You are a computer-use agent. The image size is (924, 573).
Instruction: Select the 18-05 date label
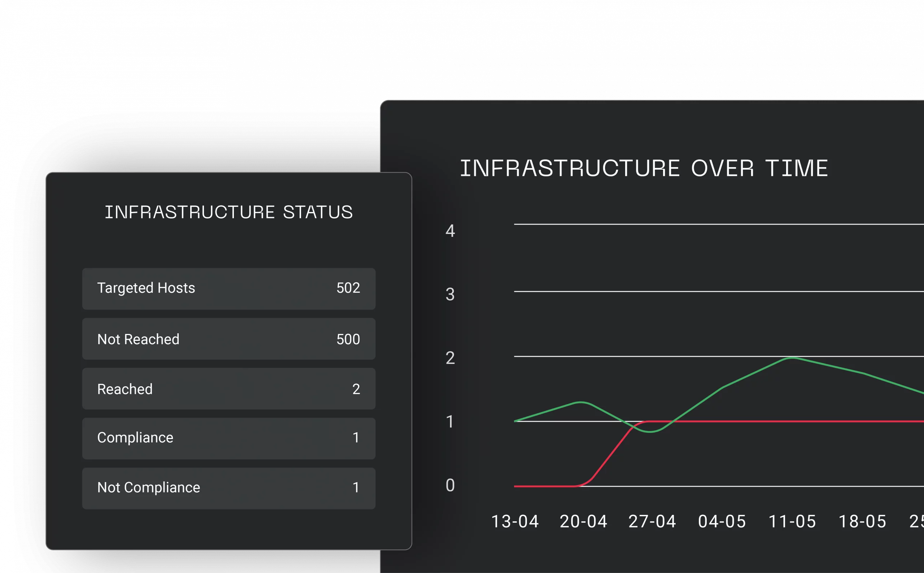tap(862, 521)
